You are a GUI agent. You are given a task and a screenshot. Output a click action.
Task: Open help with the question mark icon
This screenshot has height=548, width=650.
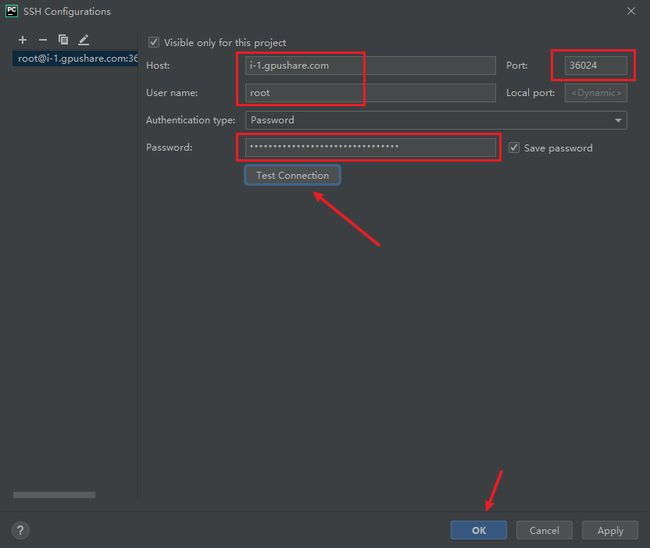pyautogui.click(x=20, y=530)
